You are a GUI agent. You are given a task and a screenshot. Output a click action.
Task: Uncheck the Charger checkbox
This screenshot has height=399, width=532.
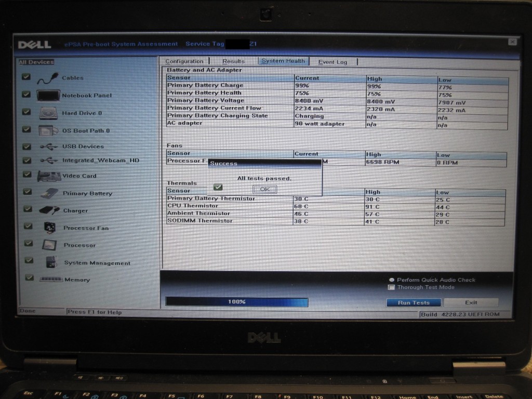point(28,209)
